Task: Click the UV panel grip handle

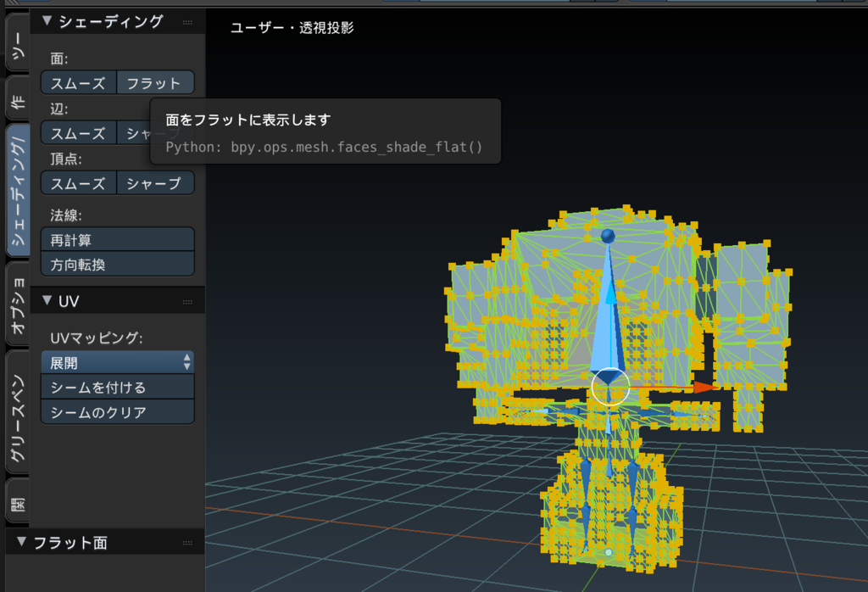Action: 187,302
